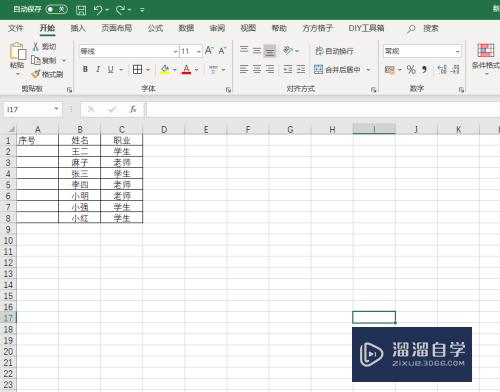Open the 方方格子 tab

pyautogui.click(x=317, y=28)
